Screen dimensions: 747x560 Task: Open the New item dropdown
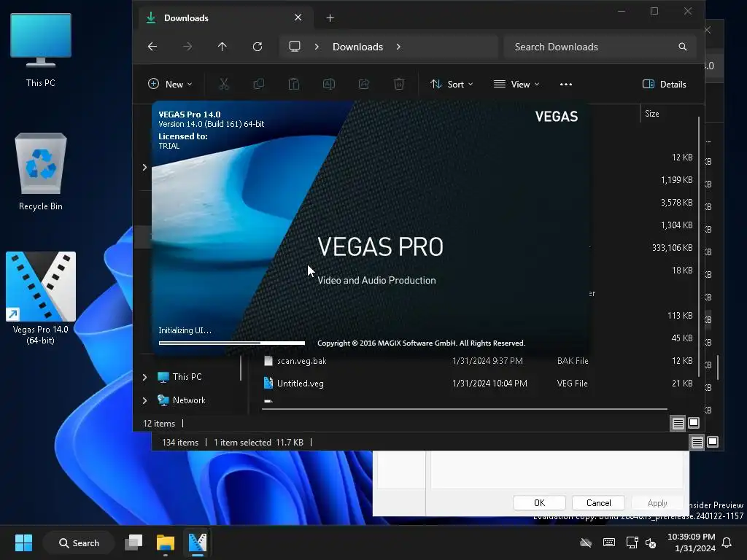click(170, 85)
